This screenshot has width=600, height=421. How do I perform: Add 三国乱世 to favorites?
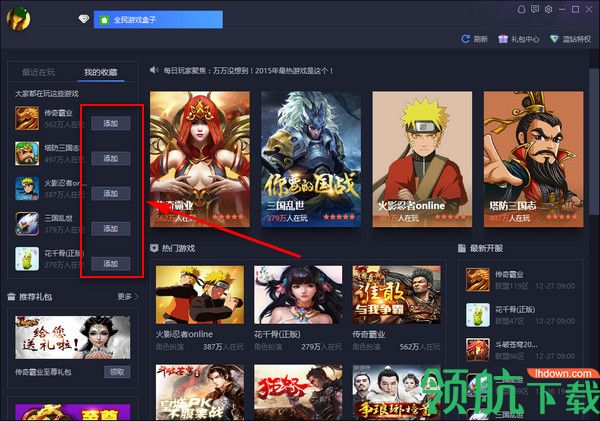[x=111, y=229]
